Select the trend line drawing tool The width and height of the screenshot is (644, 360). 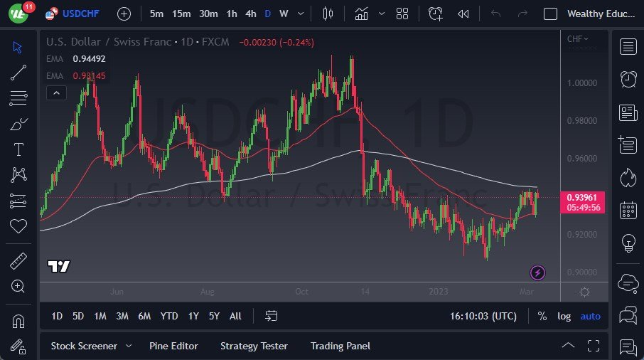coord(18,72)
